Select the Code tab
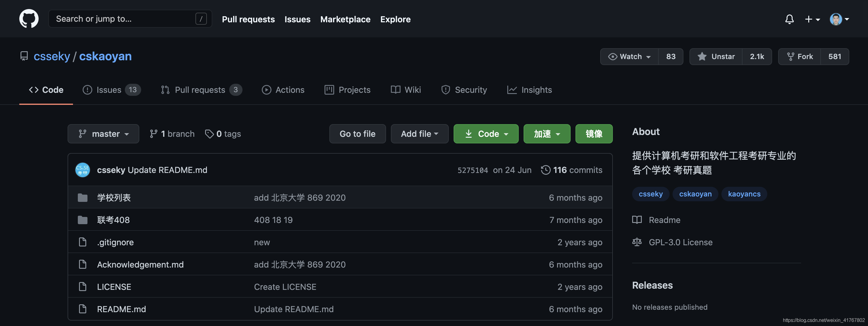868x326 pixels. (46, 90)
